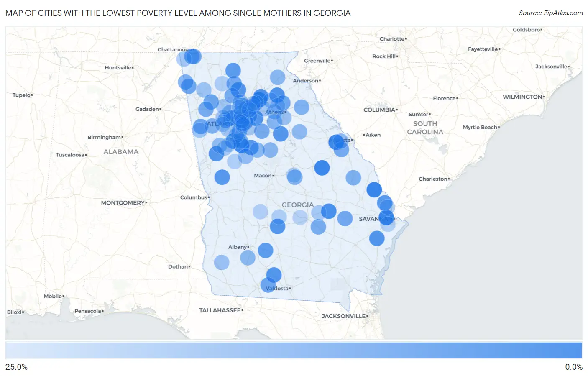This screenshot has height=376, width=588.
Task: Click the Pensacola city label
Action: pyautogui.click(x=89, y=311)
